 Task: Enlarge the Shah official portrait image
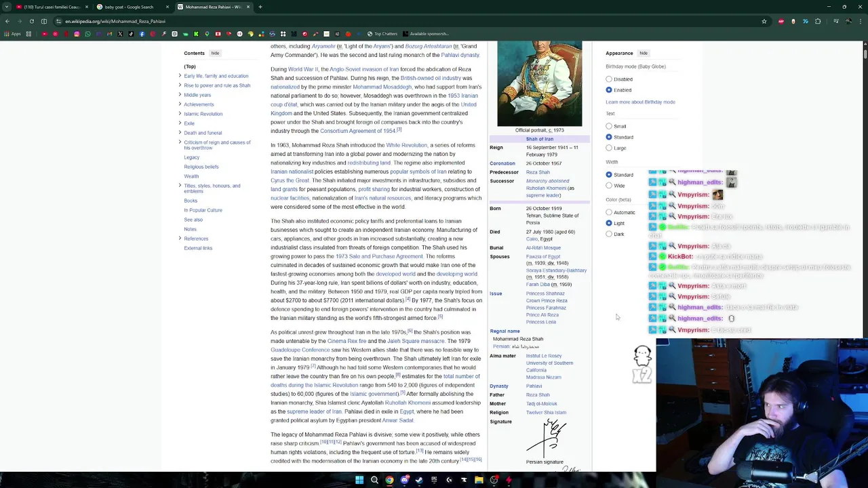(x=539, y=83)
